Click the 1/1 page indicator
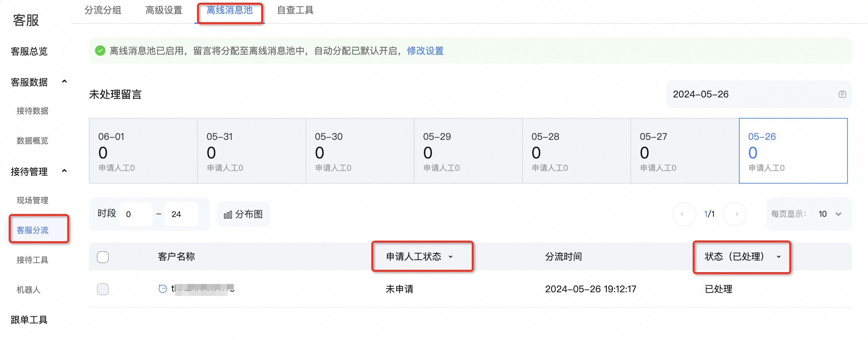868x340 pixels. click(x=709, y=214)
